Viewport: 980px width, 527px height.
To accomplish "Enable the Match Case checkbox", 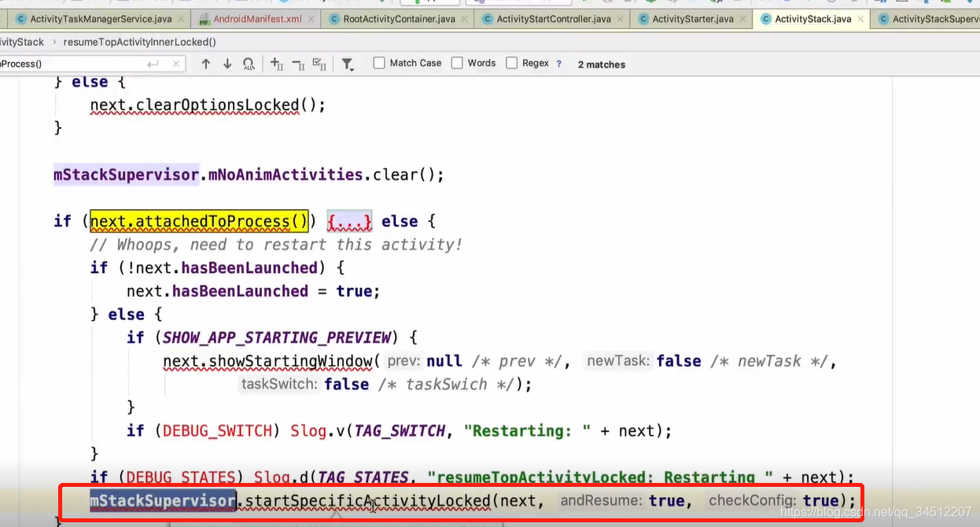I will (379, 63).
